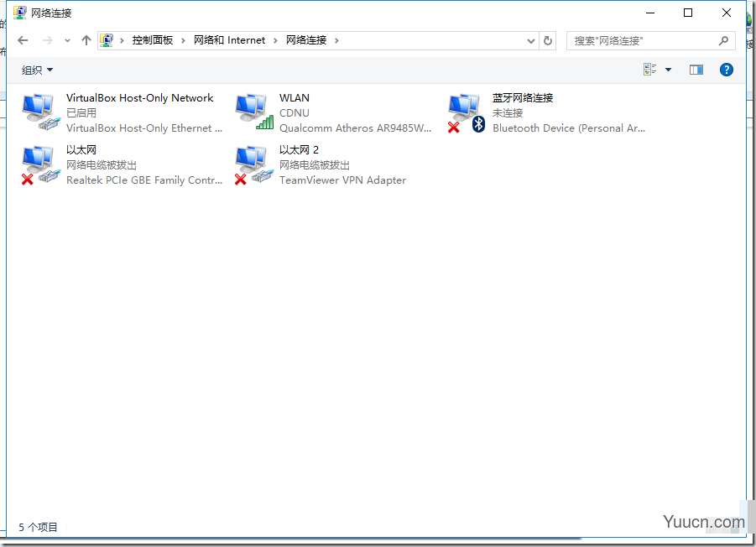Open the 组织 organize menu
The height and width of the screenshot is (547, 756).
[37, 70]
